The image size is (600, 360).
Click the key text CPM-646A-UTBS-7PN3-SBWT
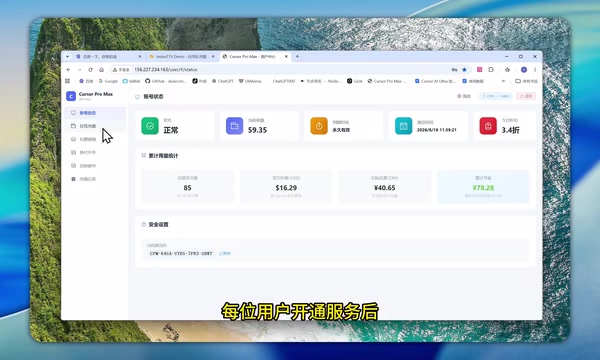click(181, 253)
